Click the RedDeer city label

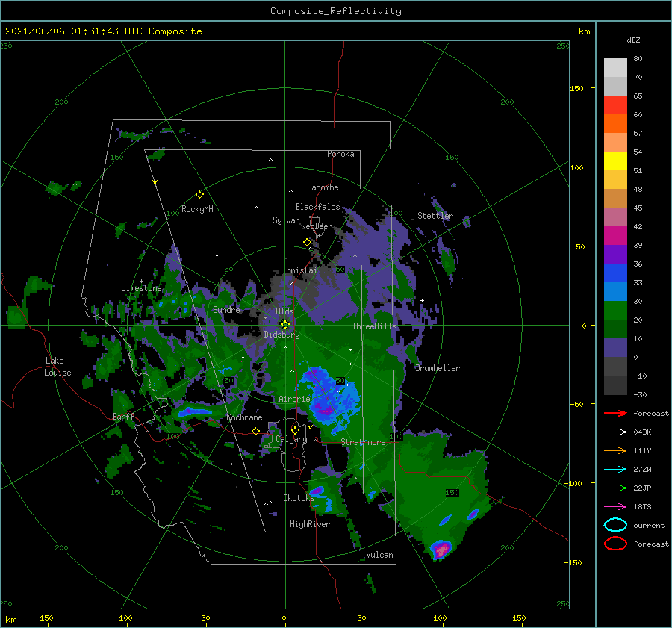click(317, 226)
